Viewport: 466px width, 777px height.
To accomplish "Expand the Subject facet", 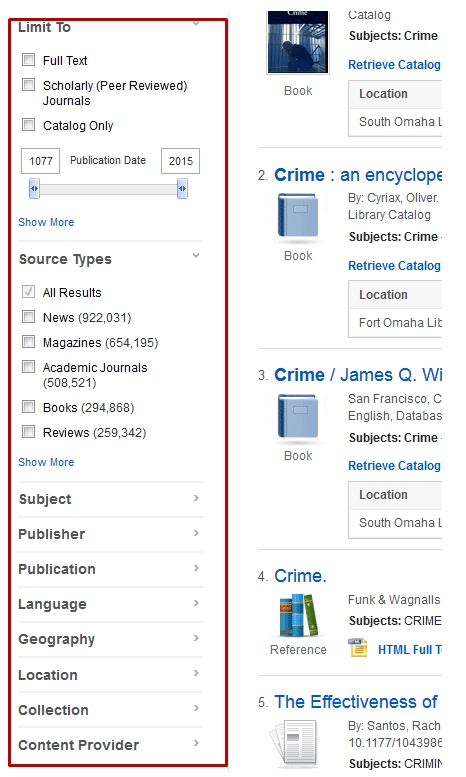I will tap(110, 499).
